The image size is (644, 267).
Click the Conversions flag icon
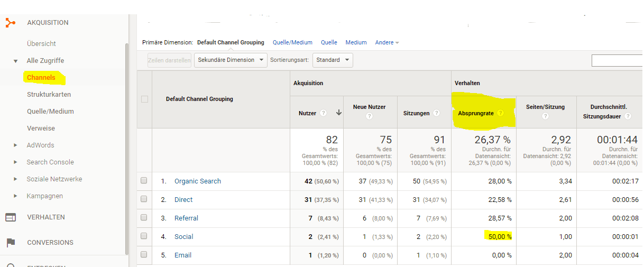(10, 243)
